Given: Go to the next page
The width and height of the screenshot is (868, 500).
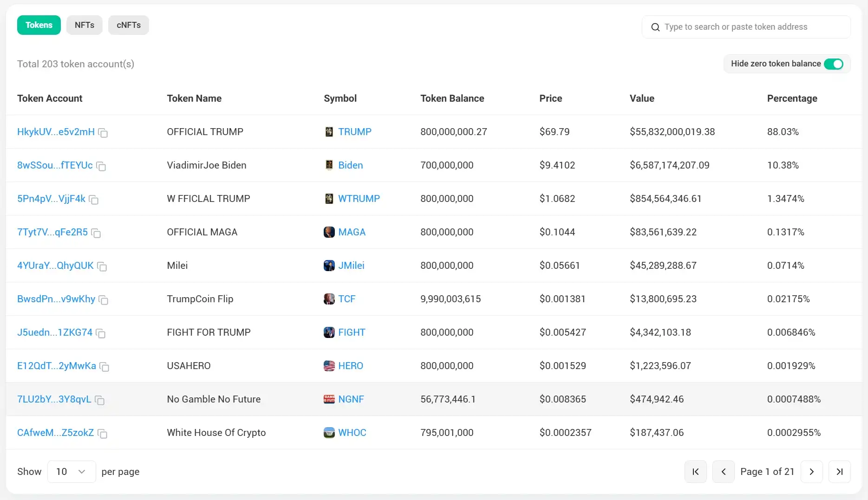Looking at the screenshot, I should [811, 472].
